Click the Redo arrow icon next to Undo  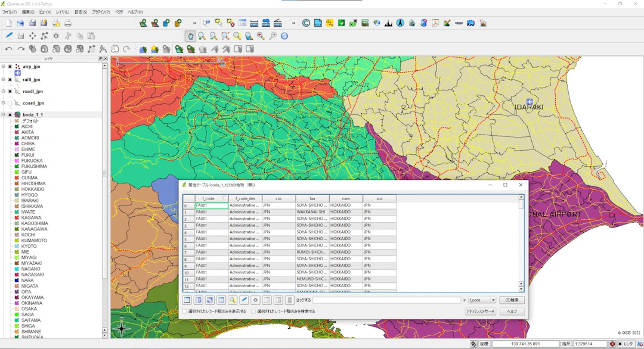pyautogui.click(x=20, y=49)
